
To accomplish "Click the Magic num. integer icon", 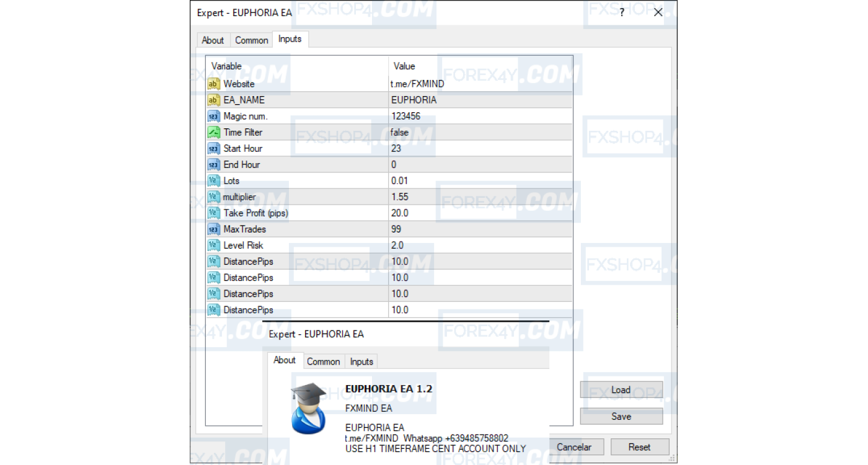I will [213, 117].
